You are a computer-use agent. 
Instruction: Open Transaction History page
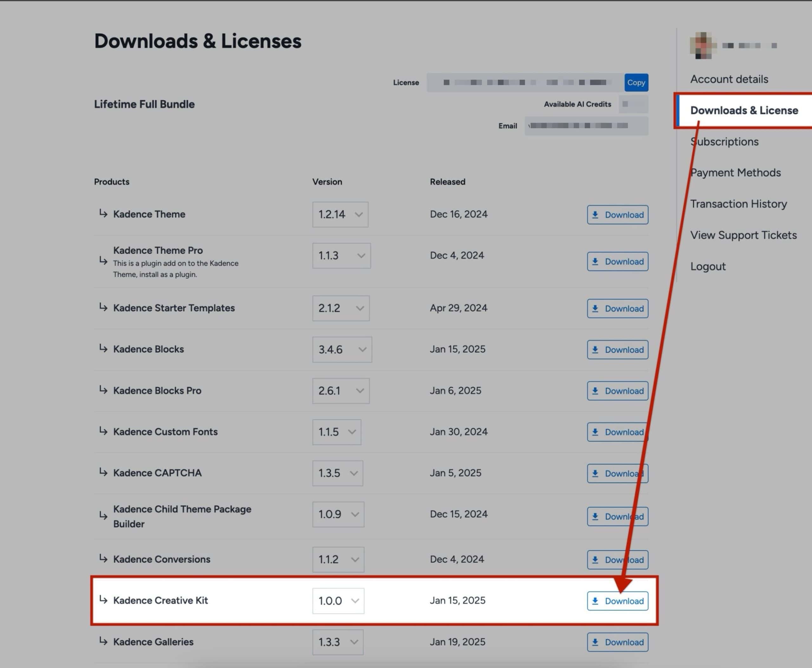tap(738, 204)
